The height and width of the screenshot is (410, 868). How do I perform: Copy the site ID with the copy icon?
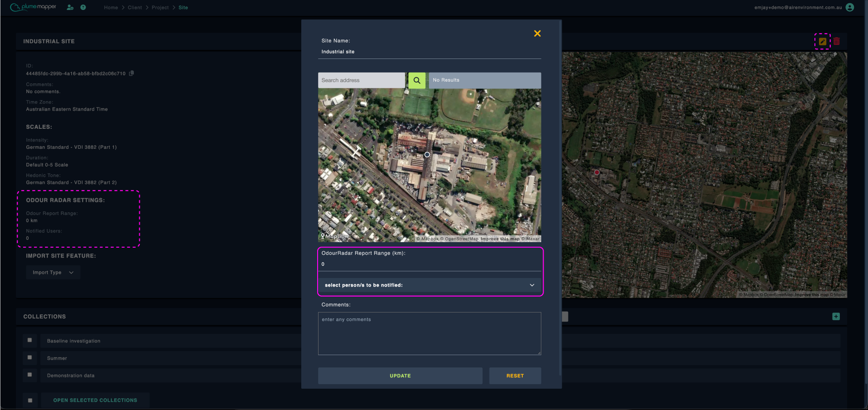pos(132,73)
